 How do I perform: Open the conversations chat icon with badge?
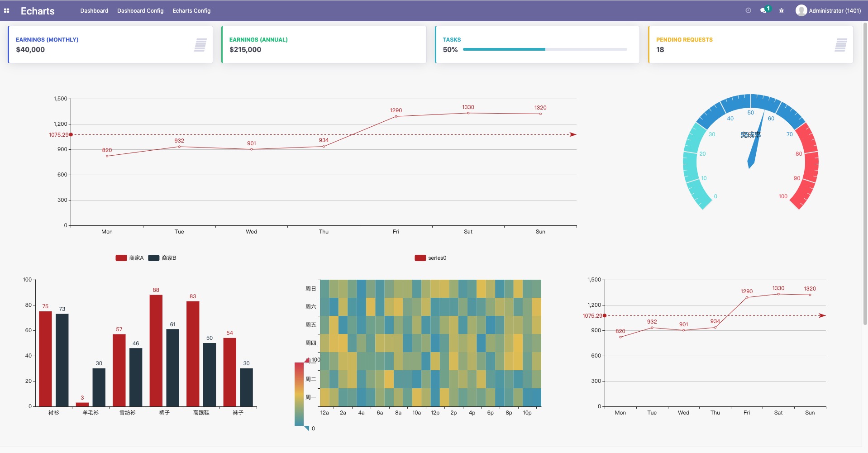click(x=765, y=10)
